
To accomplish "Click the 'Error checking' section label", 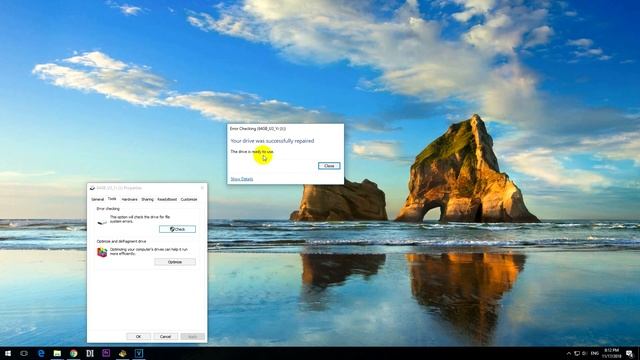I will point(108,209).
